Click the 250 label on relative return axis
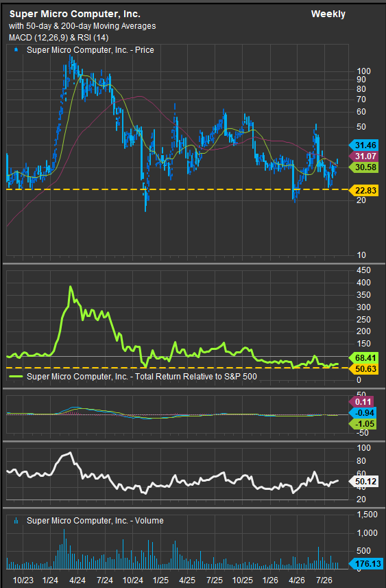Image resolution: width=386 pixels, height=588 pixels. click(363, 320)
